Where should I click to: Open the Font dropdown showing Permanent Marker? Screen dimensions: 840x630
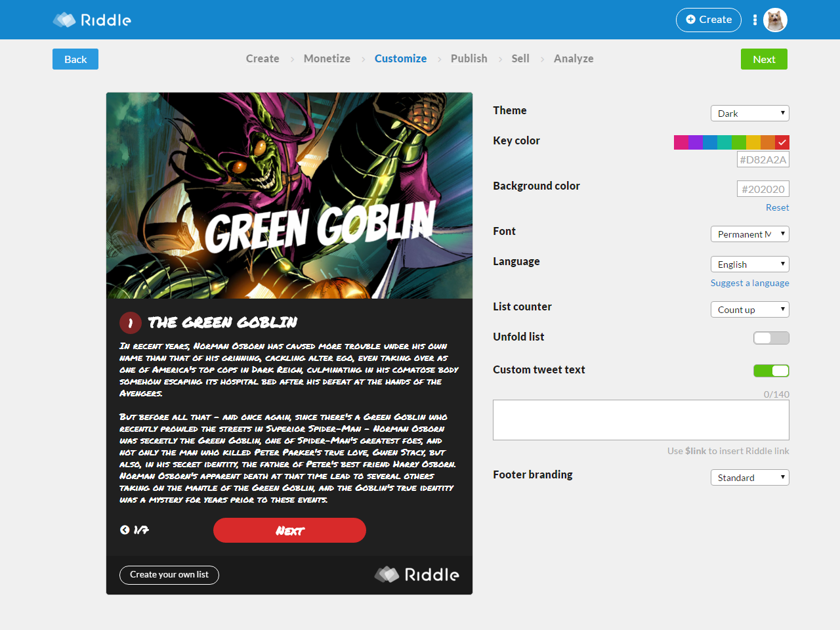pos(750,234)
